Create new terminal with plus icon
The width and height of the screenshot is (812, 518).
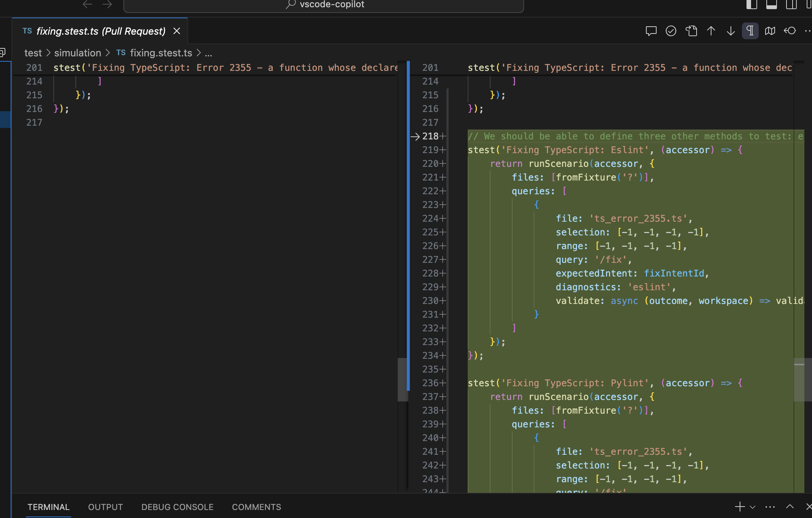(x=740, y=507)
